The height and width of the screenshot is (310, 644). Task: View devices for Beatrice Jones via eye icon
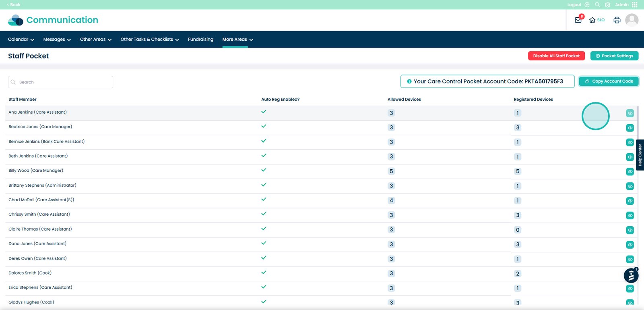630,128
